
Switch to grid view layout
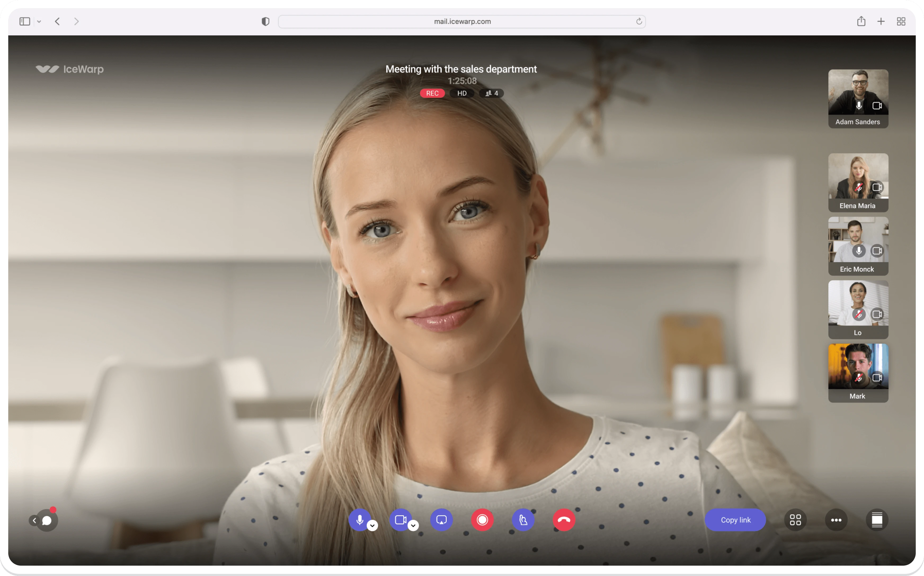click(x=795, y=520)
